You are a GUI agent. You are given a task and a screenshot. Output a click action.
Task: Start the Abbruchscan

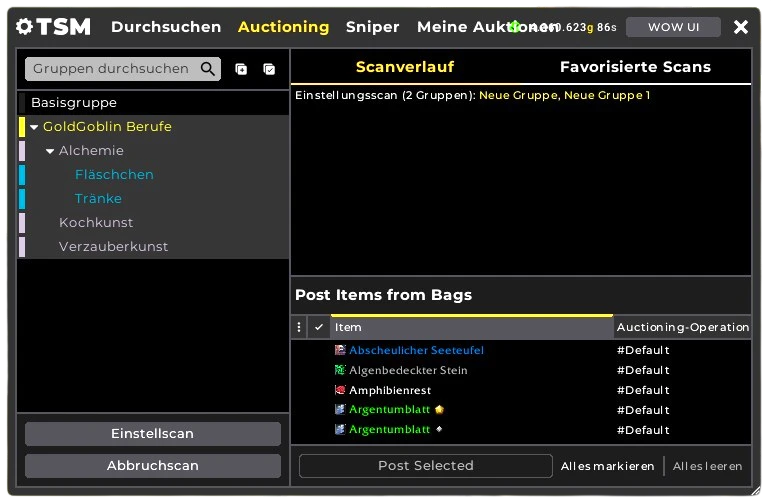click(x=153, y=466)
